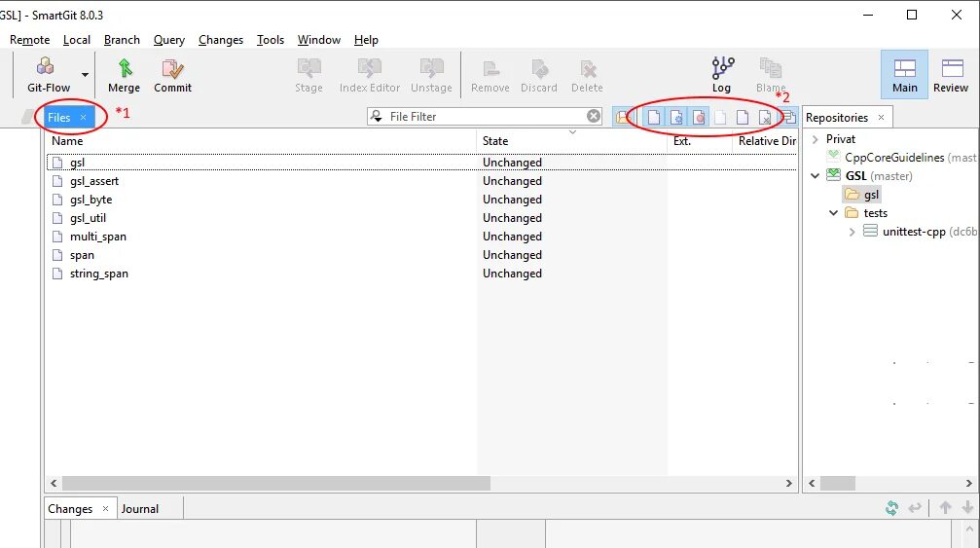The width and height of the screenshot is (980, 548).
Task: Close the Files tab
Action: click(x=83, y=118)
